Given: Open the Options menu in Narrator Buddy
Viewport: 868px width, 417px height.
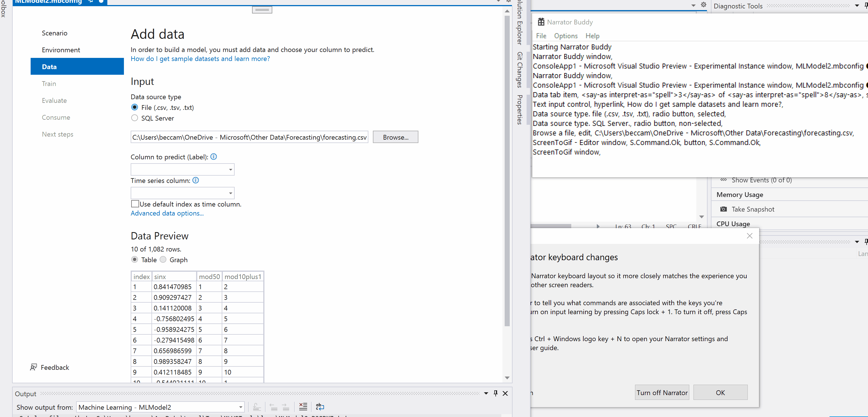Looking at the screenshot, I should [565, 36].
